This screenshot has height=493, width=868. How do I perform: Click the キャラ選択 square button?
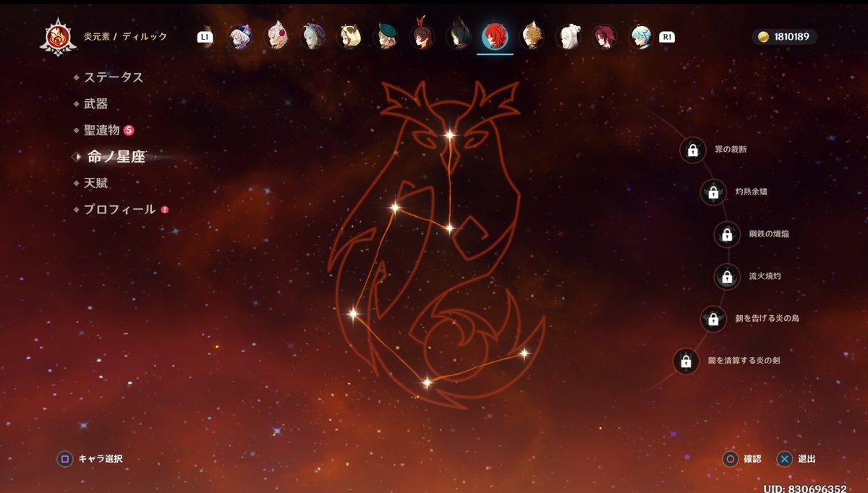pyautogui.click(x=65, y=458)
